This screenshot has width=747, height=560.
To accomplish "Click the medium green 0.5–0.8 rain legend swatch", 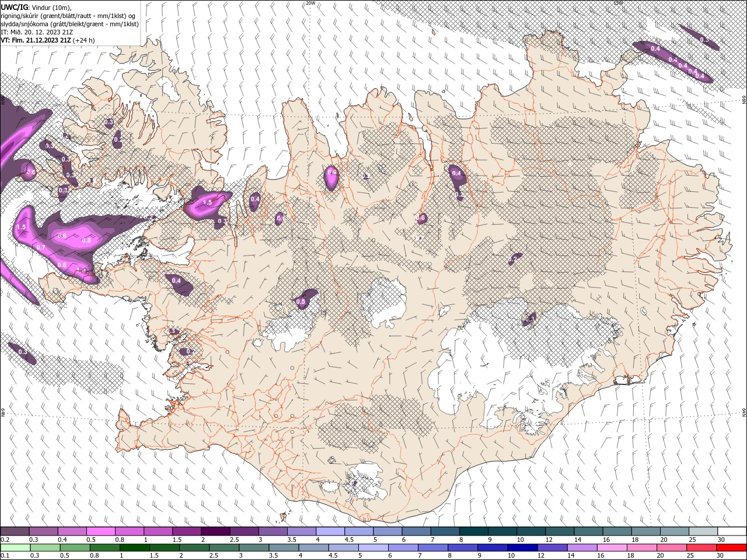I will [x=74, y=548].
